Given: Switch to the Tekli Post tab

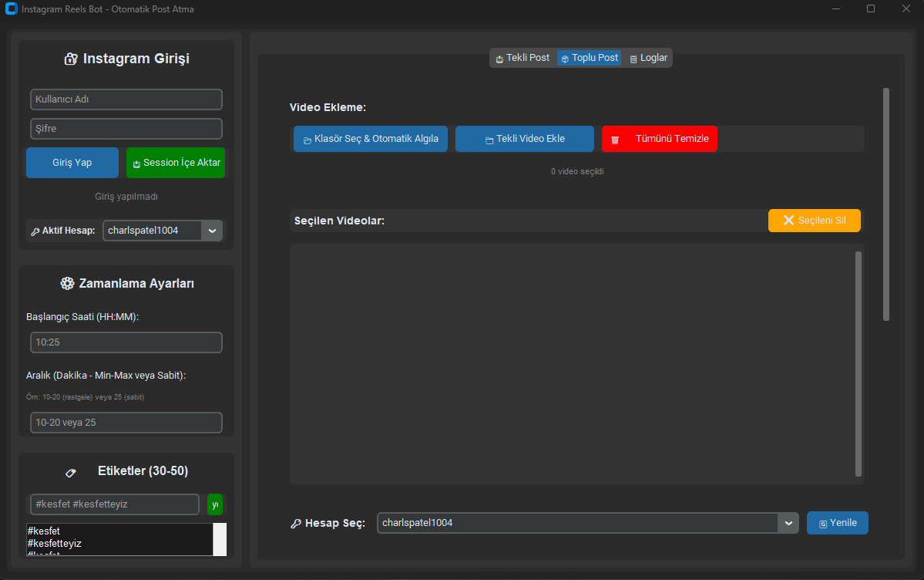Looking at the screenshot, I should point(522,58).
